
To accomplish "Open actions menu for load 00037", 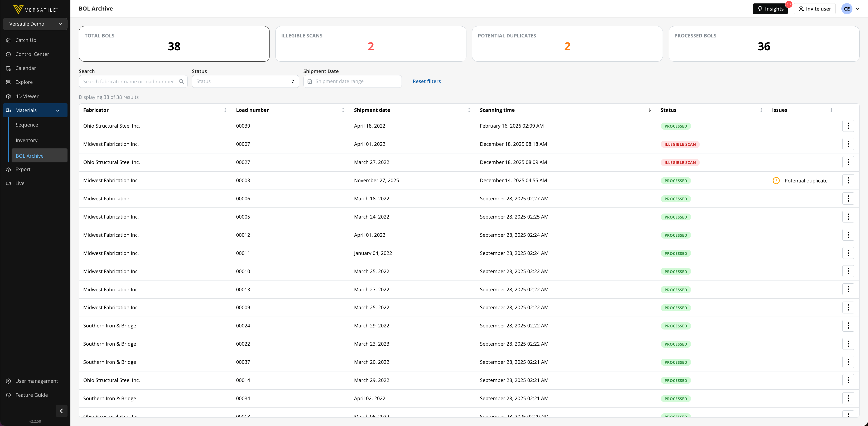I will coord(848,362).
